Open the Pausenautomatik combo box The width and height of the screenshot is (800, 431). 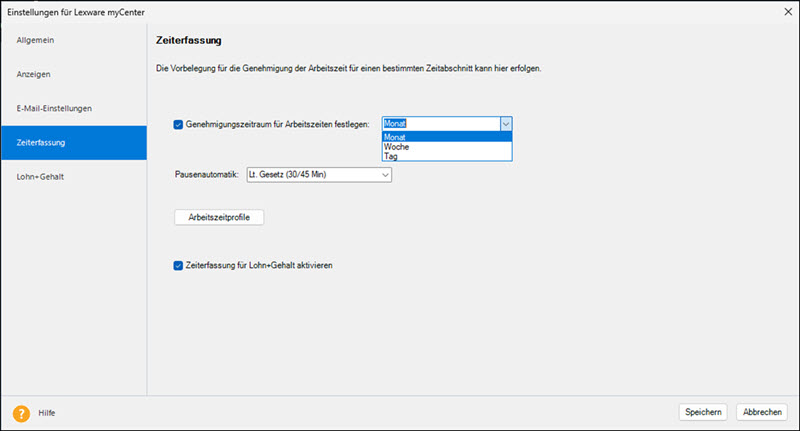(x=319, y=175)
